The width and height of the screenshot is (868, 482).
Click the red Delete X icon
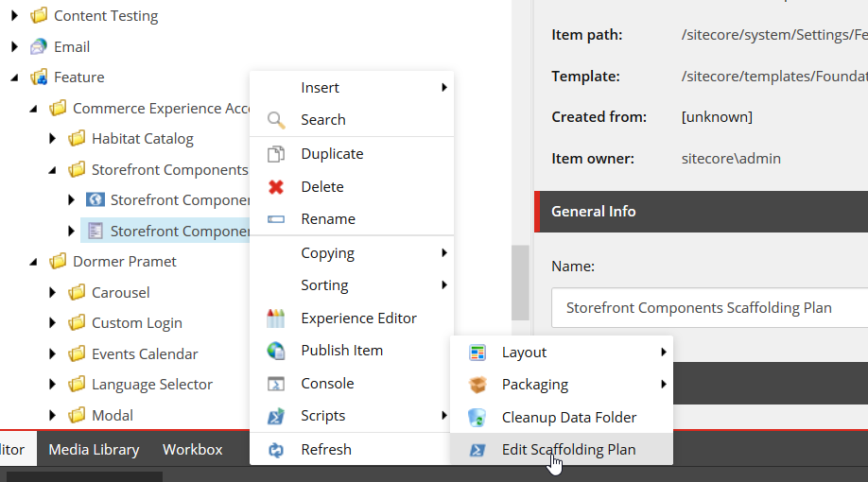point(276,187)
